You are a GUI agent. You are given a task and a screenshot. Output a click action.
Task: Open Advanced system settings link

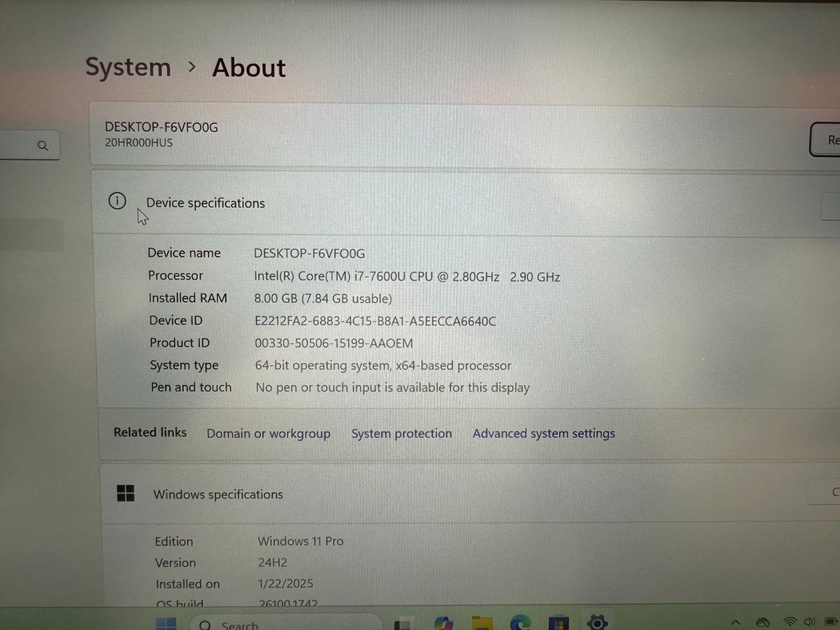click(544, 434)
